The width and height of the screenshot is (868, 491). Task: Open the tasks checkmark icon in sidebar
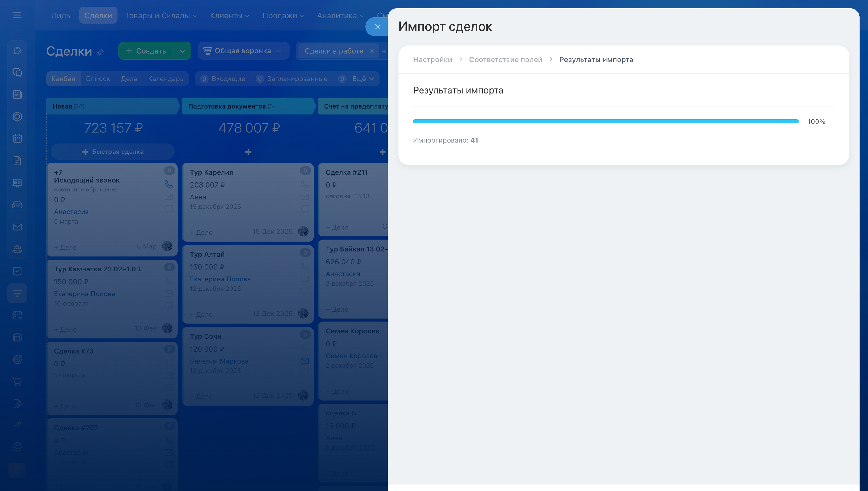click(17, 271)
